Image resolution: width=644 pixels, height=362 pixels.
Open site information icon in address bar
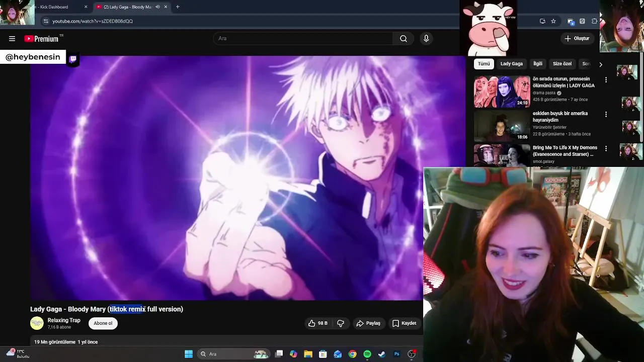tap(46, 21)
